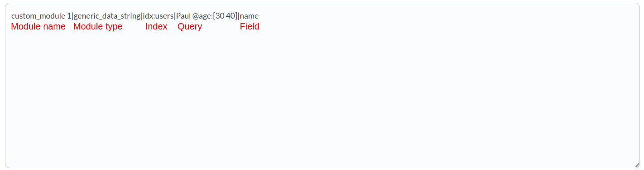
Task: Click the pipe separator before generic_data_string
Action: [x=72, y=16]
